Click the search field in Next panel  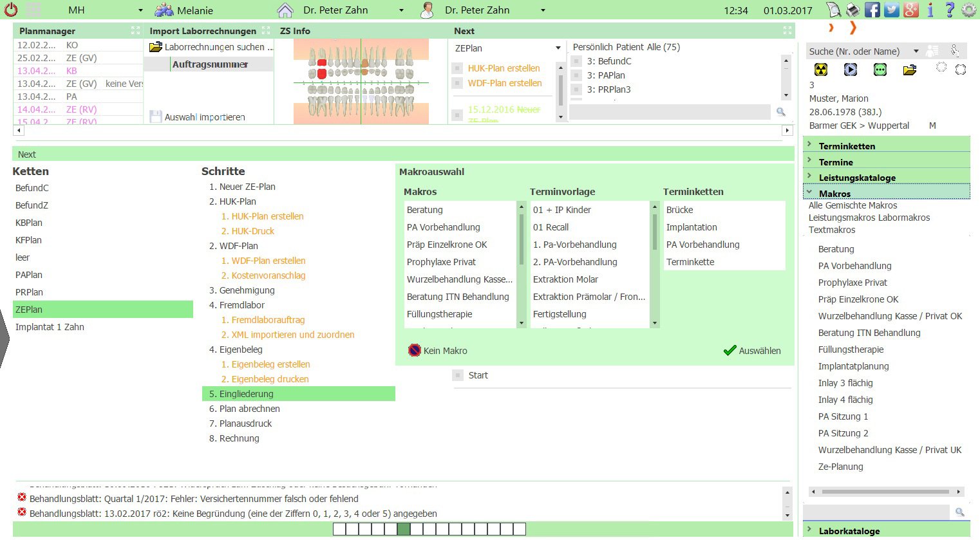[670, 112]
